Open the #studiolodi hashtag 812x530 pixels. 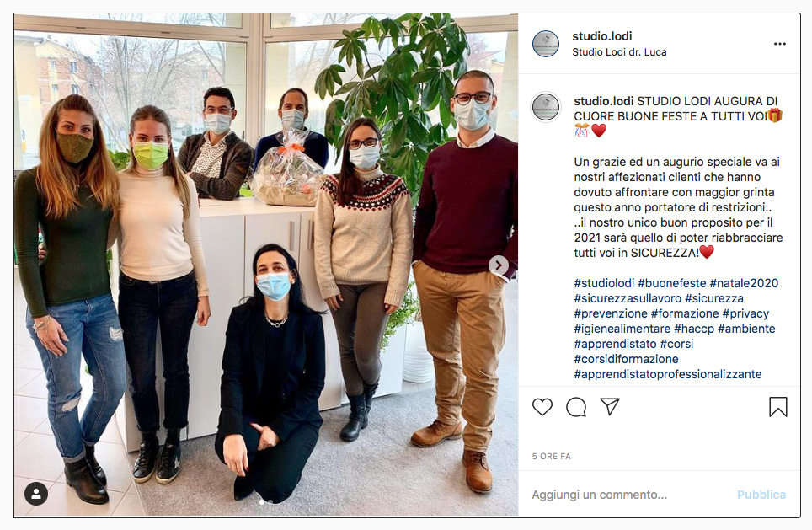(604, 283)
